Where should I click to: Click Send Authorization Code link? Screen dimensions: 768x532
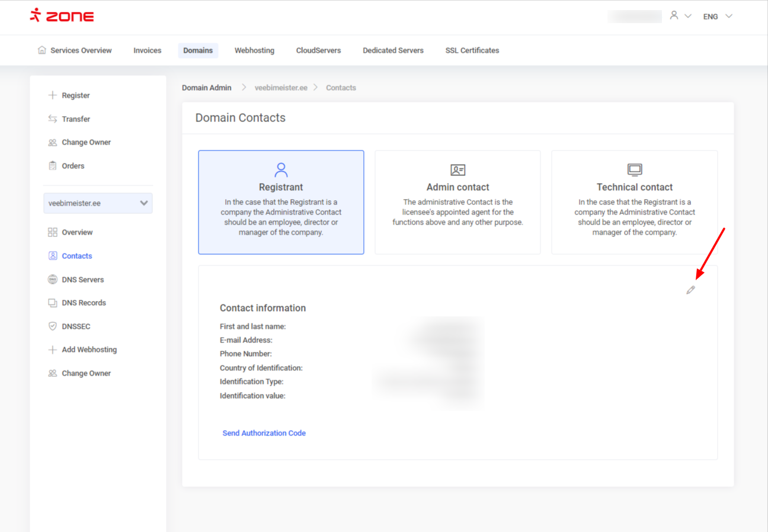click(x=264, y=433)
